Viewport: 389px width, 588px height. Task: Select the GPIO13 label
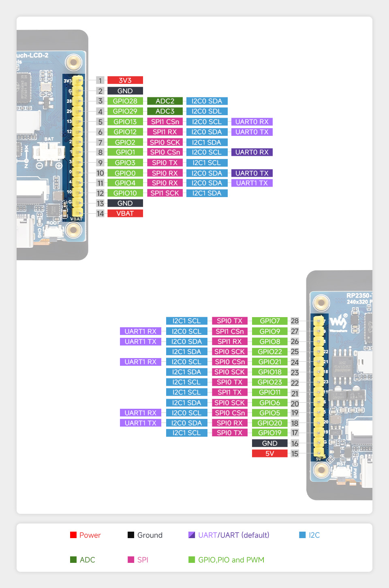click(125, 122)
